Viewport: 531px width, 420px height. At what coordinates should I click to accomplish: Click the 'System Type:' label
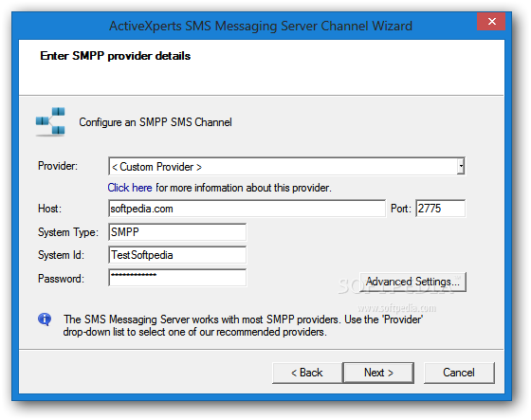click(x=68, y=232)
